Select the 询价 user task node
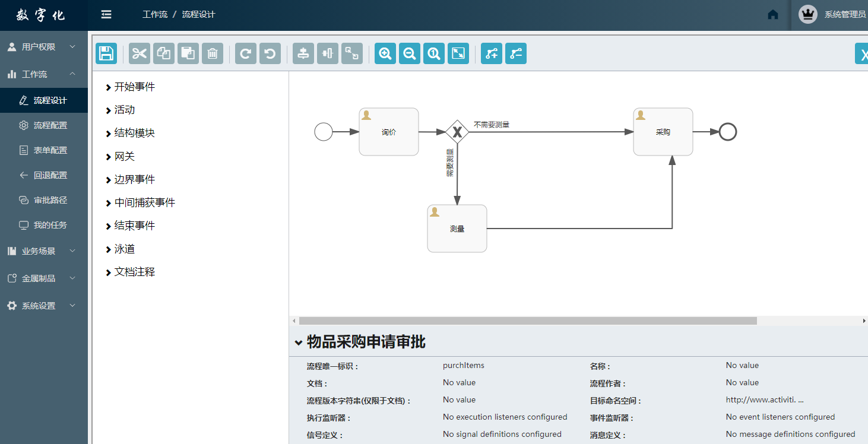The width and height of the screenshot is (868, 444). [389, 132]
